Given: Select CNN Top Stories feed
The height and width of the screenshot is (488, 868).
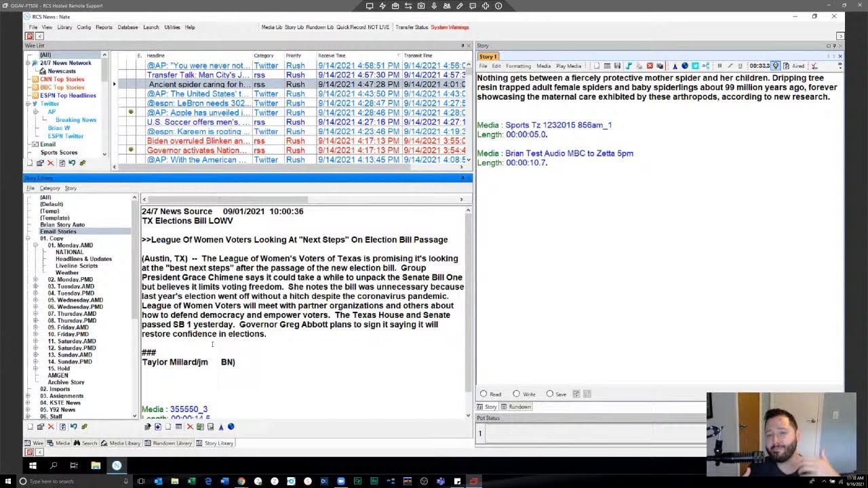Looking at the screenshot, I should point(62,79).
